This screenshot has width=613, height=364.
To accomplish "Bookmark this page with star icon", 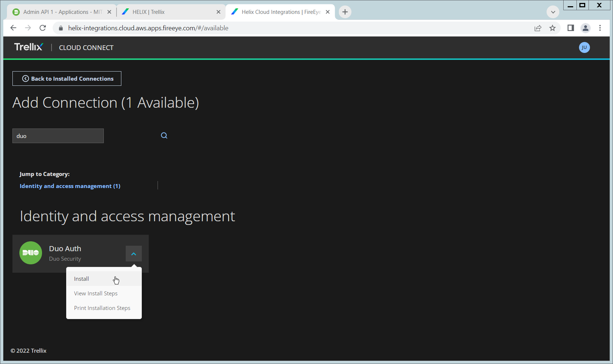I will pos(552,28).
